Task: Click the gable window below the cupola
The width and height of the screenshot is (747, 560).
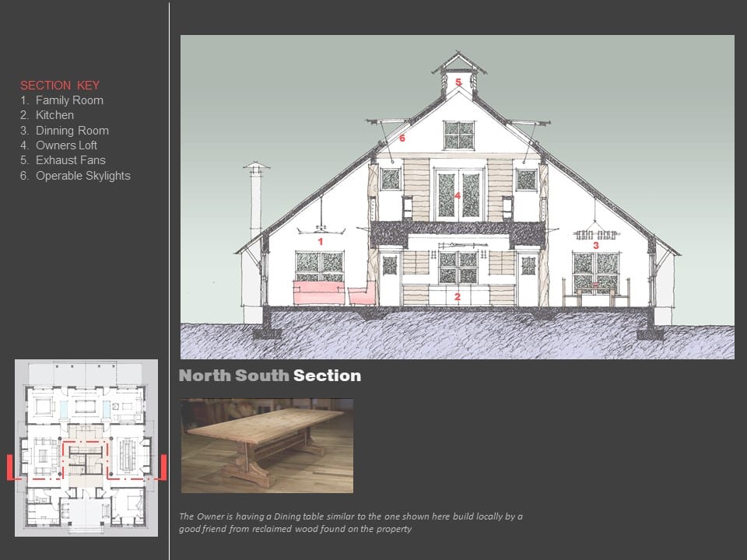Action: click(x=459, y=135)
